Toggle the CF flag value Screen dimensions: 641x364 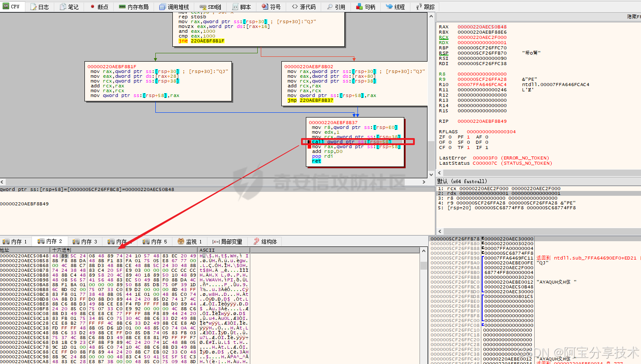(449, 147)
